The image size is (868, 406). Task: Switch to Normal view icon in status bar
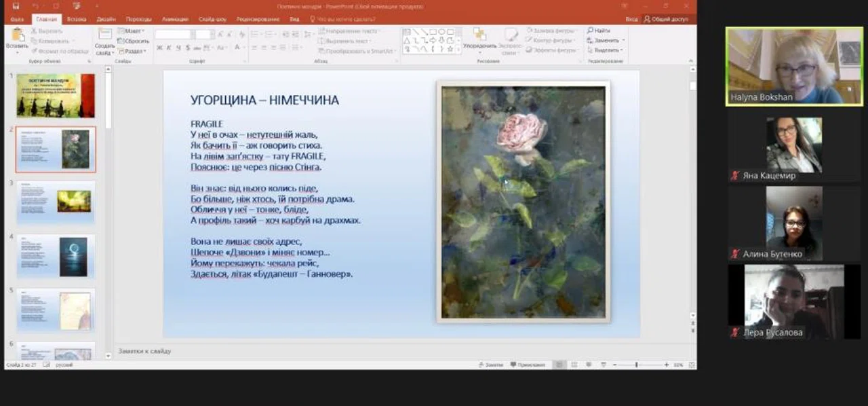(x=559, y=365)
